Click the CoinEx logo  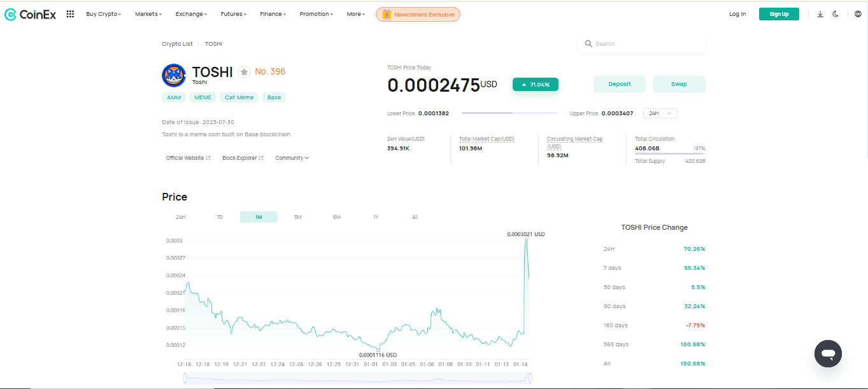pyautogui.click(x=31, y=14)
